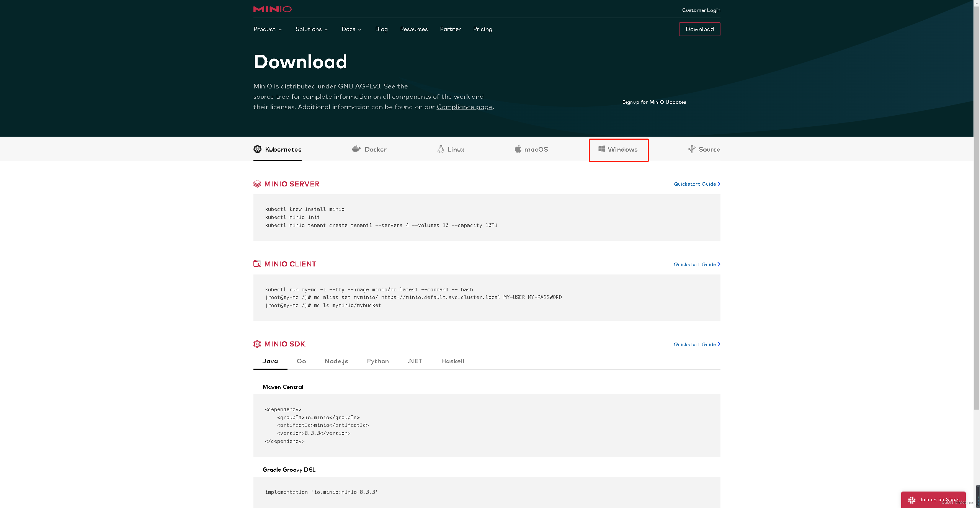The height and width of the screenshot is (508, 980).
Task: Click the Slack icon in chat widget
Action: tap(912, 500)
